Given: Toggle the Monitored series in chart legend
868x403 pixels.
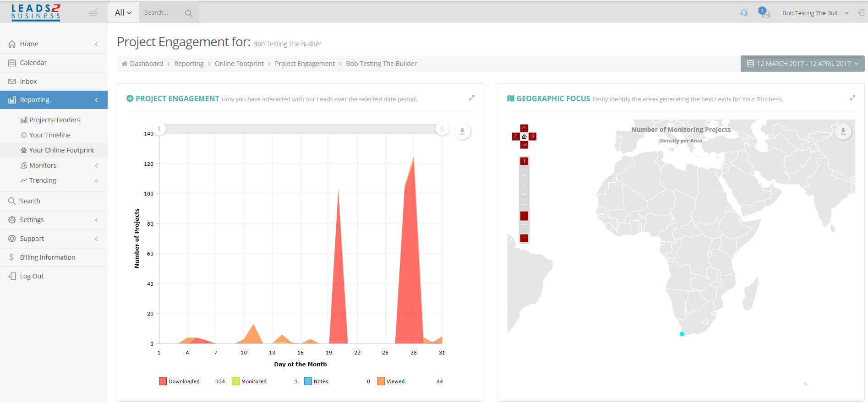Looking at the screenshot, I should [249, 381].
